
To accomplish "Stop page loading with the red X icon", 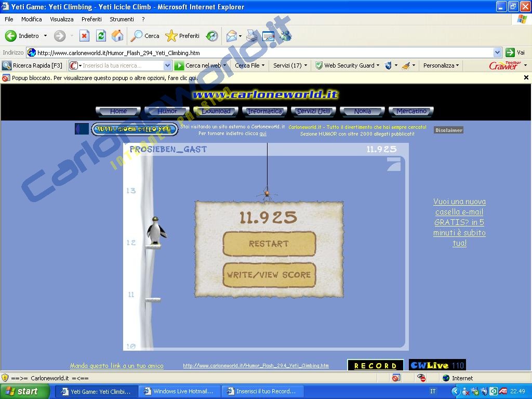I will (x=84, y=36).
